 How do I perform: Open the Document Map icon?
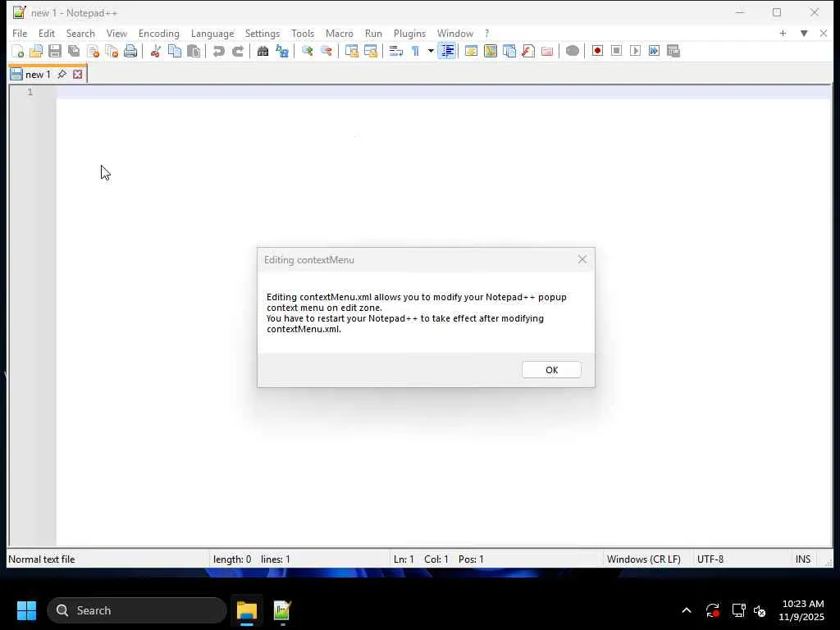491,51
